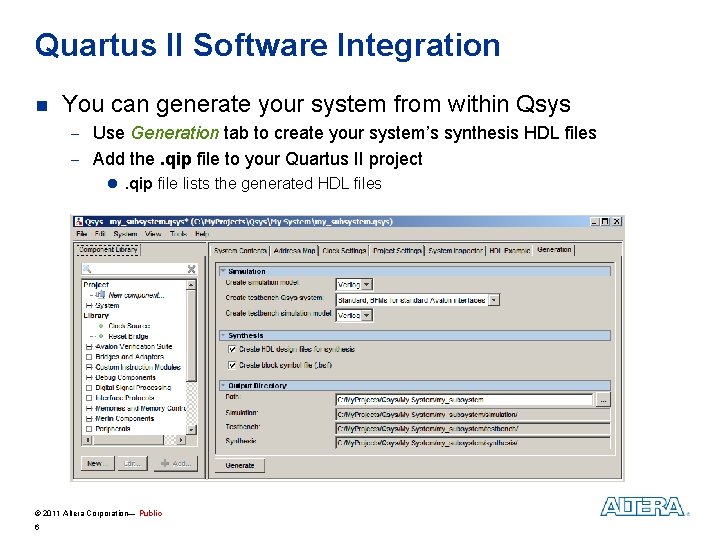Select the Component Library tab

coord(108,249)
